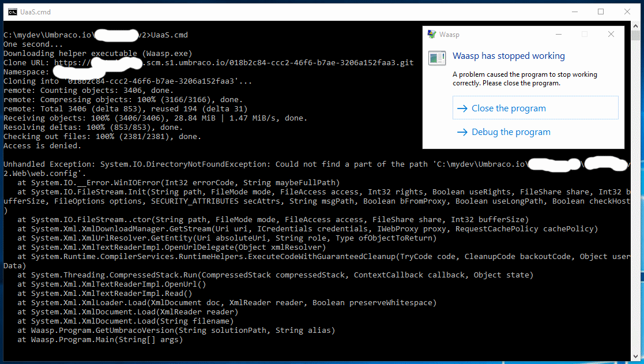Close the UaaS.cmd console window

coord(627,12)
